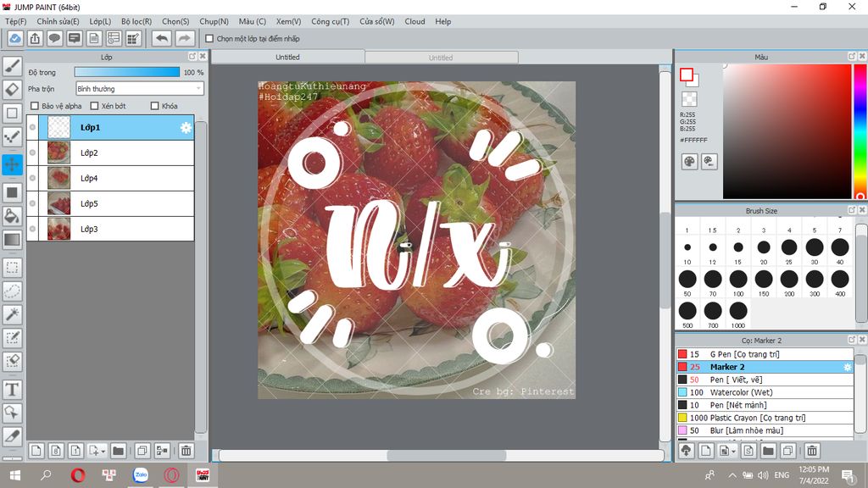Viewport: 868px width, 488px height.
Task: Open the Bộ lọc(R) menu
Action: point(136,21)
